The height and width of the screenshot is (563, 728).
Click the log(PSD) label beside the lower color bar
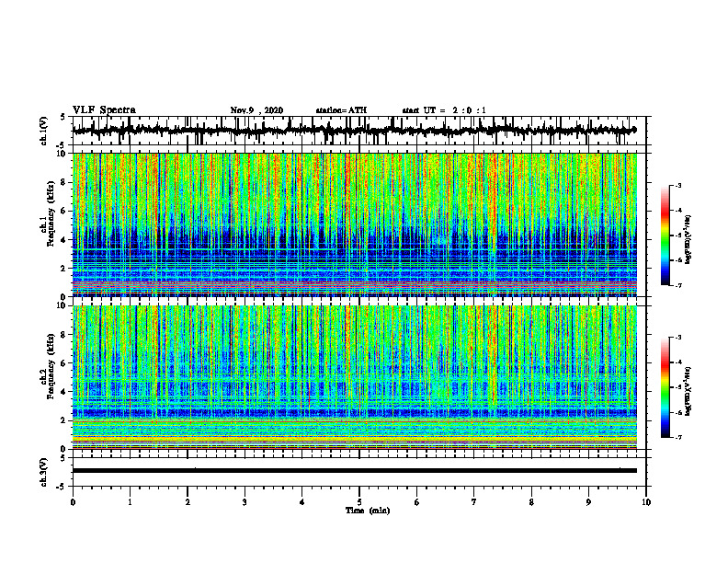[688, 390]
